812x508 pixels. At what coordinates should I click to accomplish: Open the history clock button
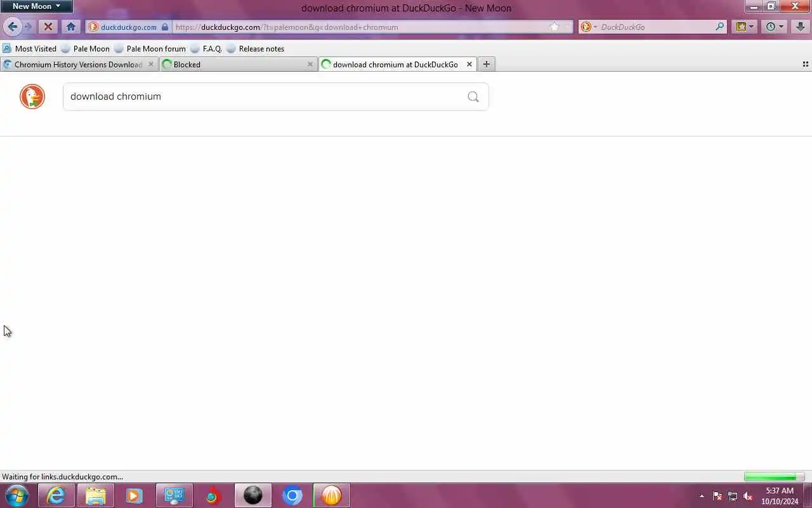[x=770, y=27]
